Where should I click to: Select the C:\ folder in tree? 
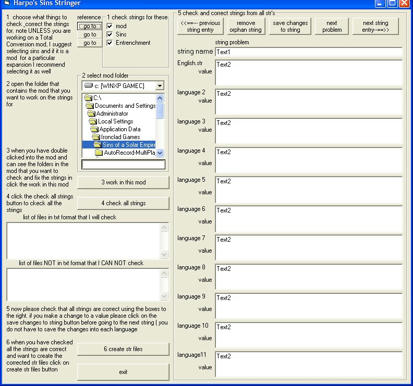click(93, 98)
